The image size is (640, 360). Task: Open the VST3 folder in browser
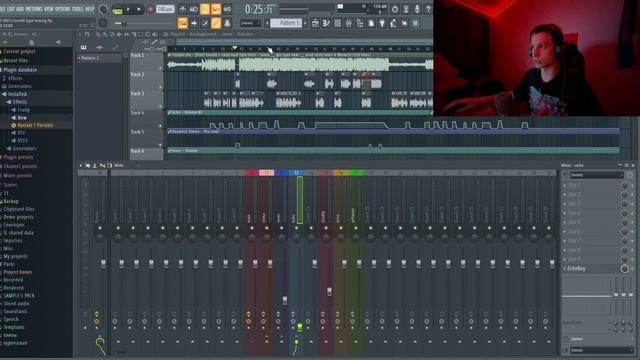coord(22,140)
